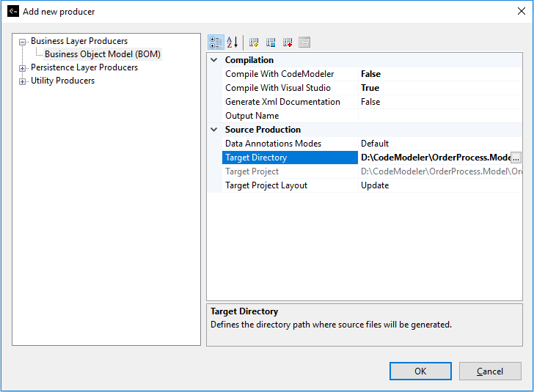The width and height of the screenshot is (534, 392).
Task: Collapse the Compilation property category
Action: 214,60
